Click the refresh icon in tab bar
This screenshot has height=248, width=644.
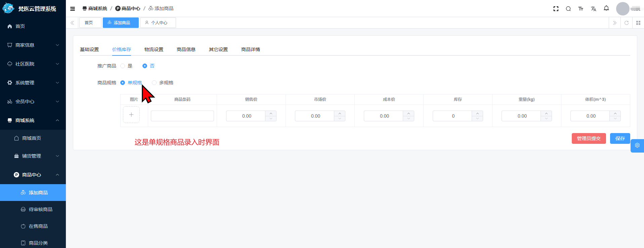627,23
